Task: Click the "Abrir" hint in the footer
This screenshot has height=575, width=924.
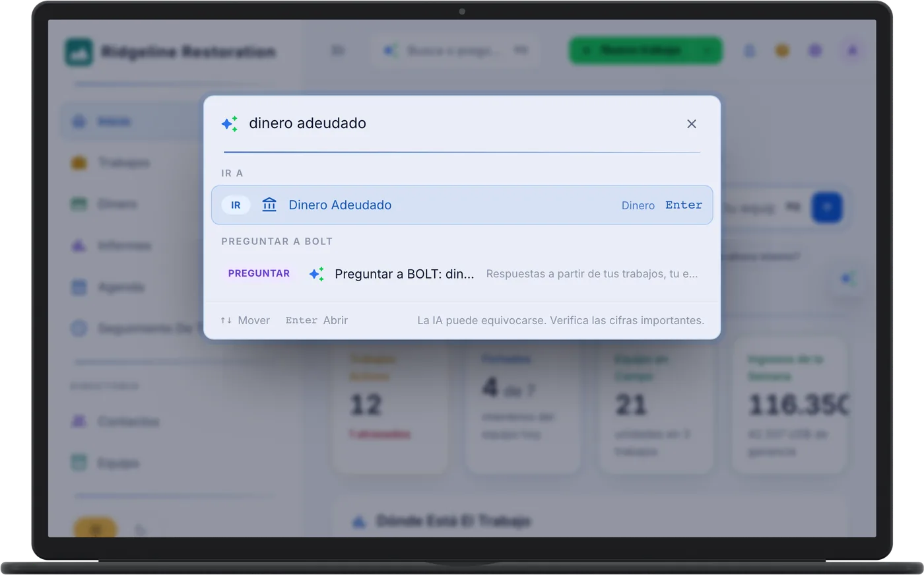Action: pyautogui.click(x=317, y=320)
